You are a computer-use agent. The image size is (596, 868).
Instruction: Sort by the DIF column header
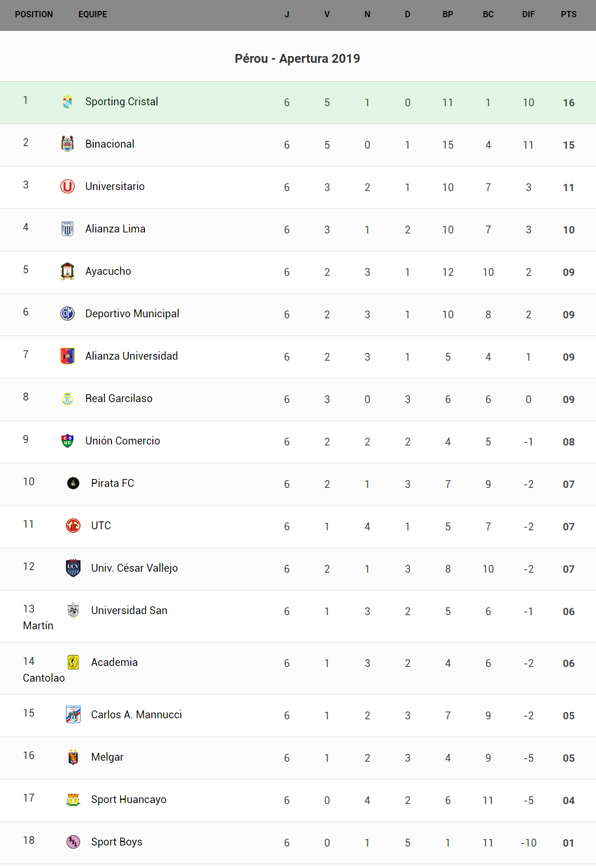pyautogui.click(x=528, y=15)
